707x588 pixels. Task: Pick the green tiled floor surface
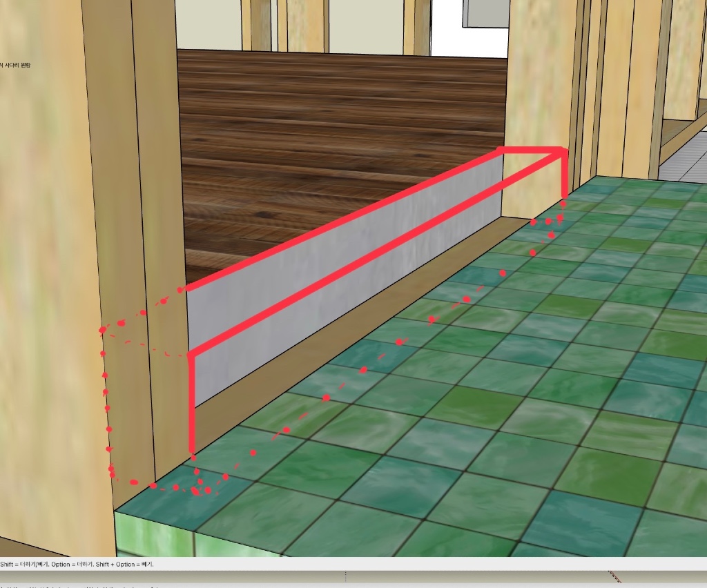tap(483, 414)
